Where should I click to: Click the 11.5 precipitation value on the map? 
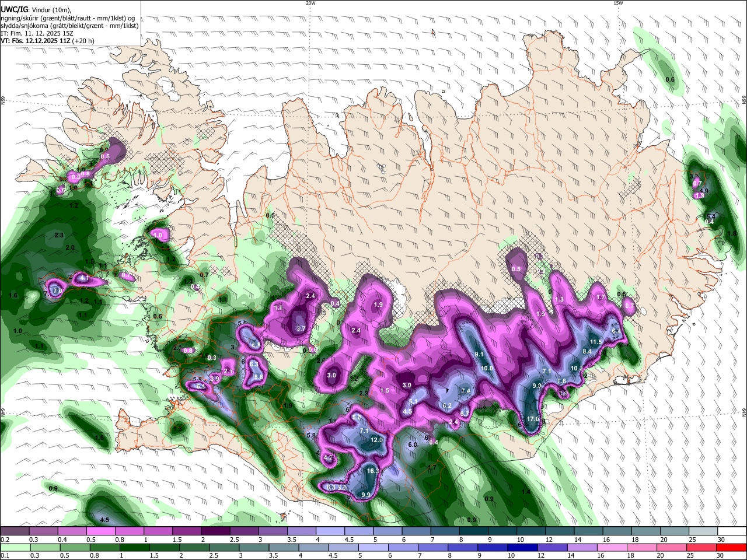coord(596,342)
